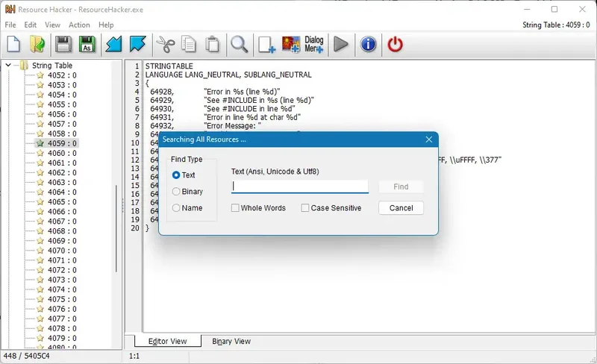Click the star icon beside 4070 : 0

click(40, 251)
